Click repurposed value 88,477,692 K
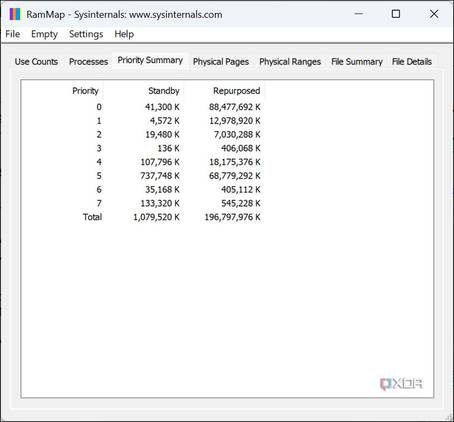This screenshot has height=422, width=454. [235, 107]
